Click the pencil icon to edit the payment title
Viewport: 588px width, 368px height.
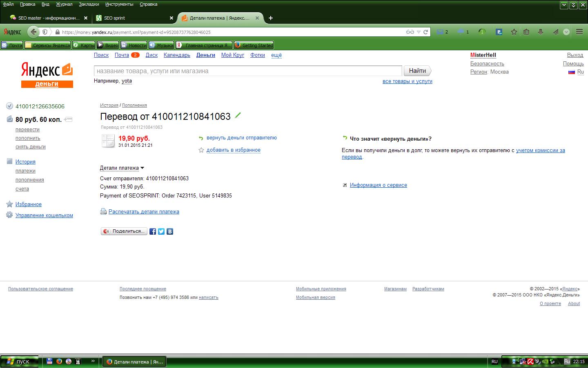tap(238, 116)
